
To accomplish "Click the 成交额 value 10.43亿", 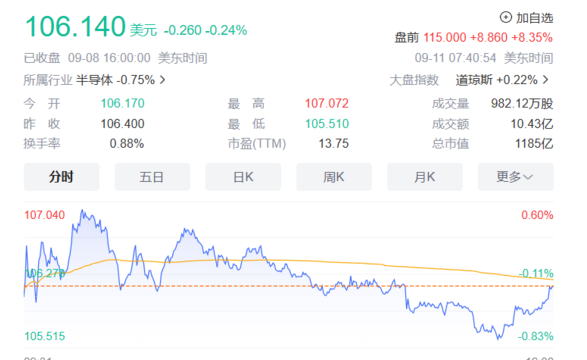I will click(x=532, y=124).
